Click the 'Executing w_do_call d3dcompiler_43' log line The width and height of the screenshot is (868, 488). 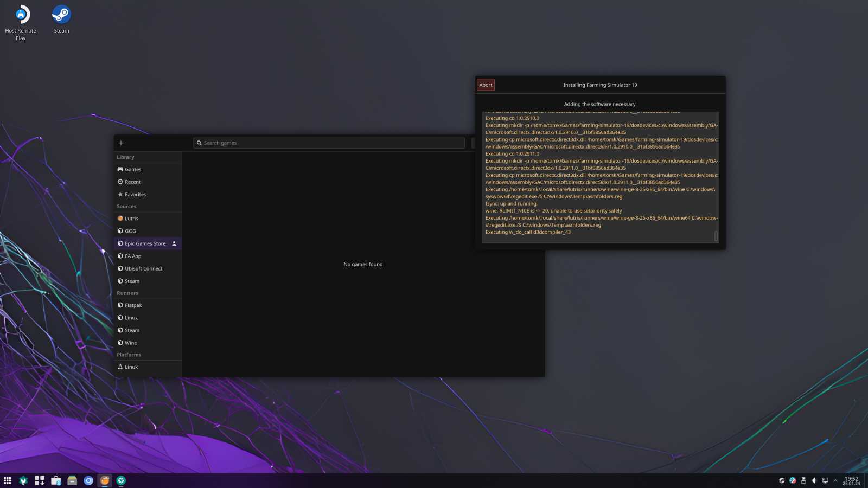[528, 232]
